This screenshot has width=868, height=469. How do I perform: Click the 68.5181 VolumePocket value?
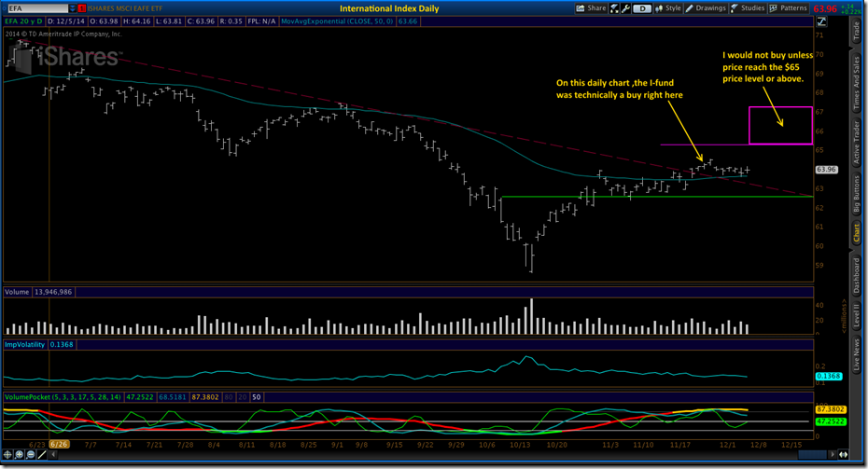pyautogui.click(x=172, y=397)
